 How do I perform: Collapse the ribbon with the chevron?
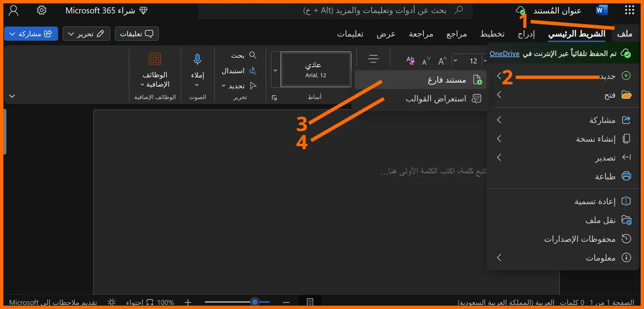tap(12, 96)
